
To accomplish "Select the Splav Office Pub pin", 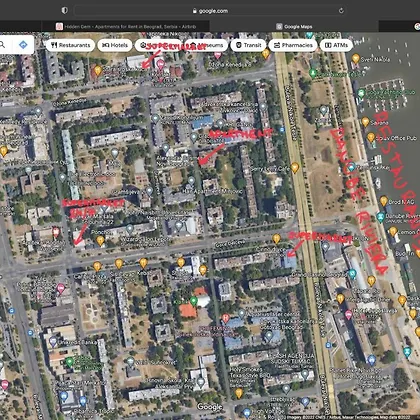I will click(371, 137).
